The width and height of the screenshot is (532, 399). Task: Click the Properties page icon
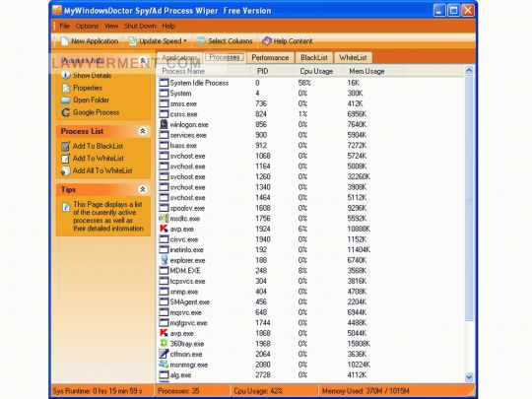(x=66, y=88)
